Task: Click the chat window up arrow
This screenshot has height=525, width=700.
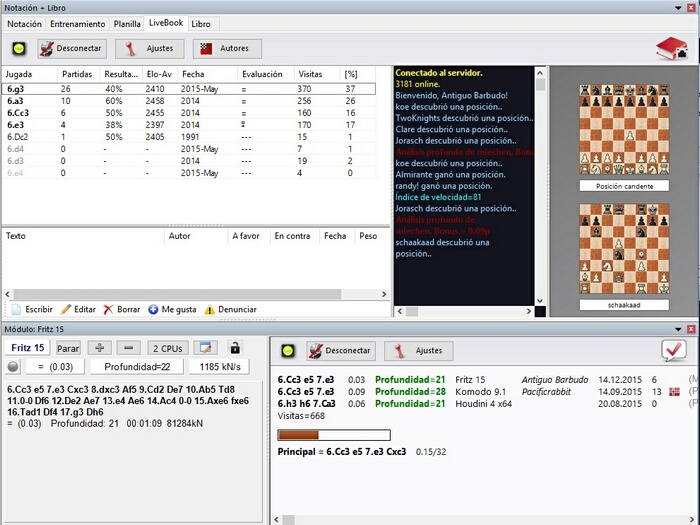Action: [540, 73]
